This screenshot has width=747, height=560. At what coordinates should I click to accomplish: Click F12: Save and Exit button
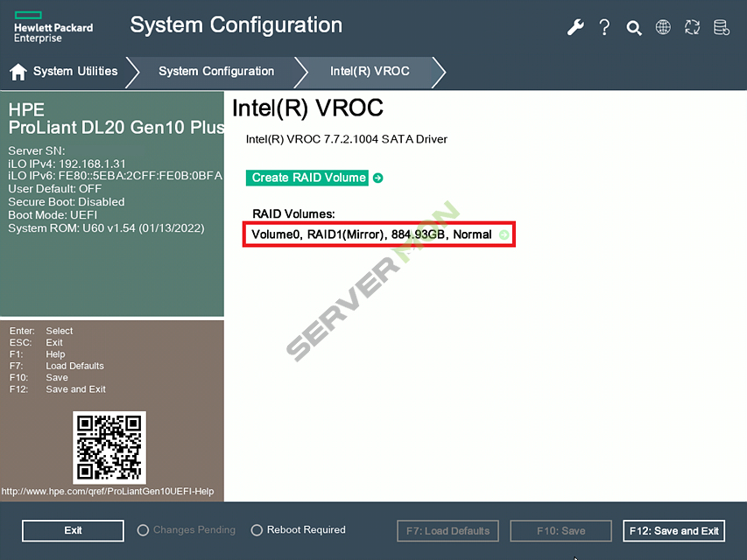(x=673, y=530)
